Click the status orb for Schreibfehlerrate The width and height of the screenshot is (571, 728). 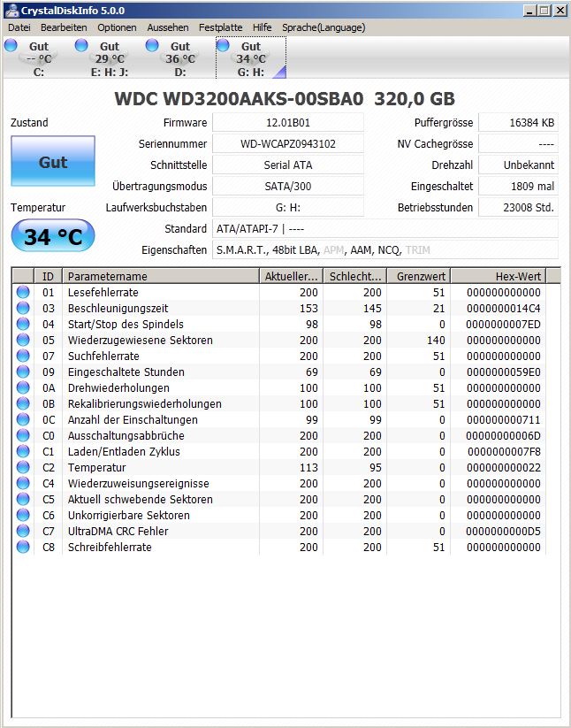[23, 547]
